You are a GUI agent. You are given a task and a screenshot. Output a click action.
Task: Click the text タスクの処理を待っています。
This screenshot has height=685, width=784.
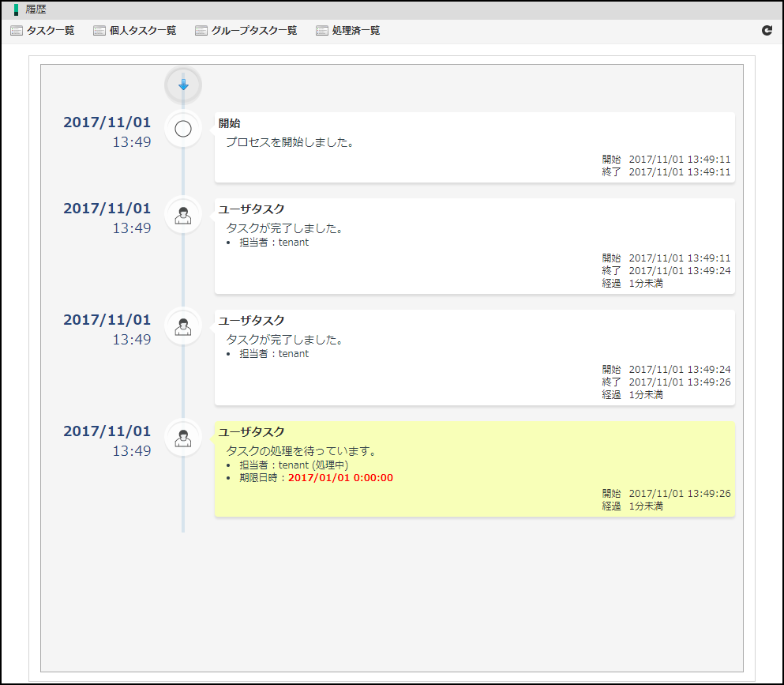pyautogui.click(x=302, y=451)
